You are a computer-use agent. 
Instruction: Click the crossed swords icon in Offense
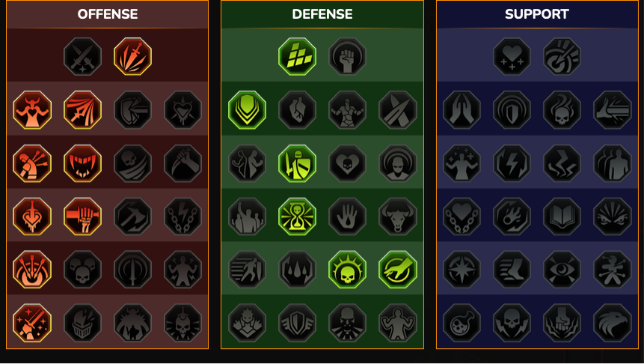(x=82, y=56)
